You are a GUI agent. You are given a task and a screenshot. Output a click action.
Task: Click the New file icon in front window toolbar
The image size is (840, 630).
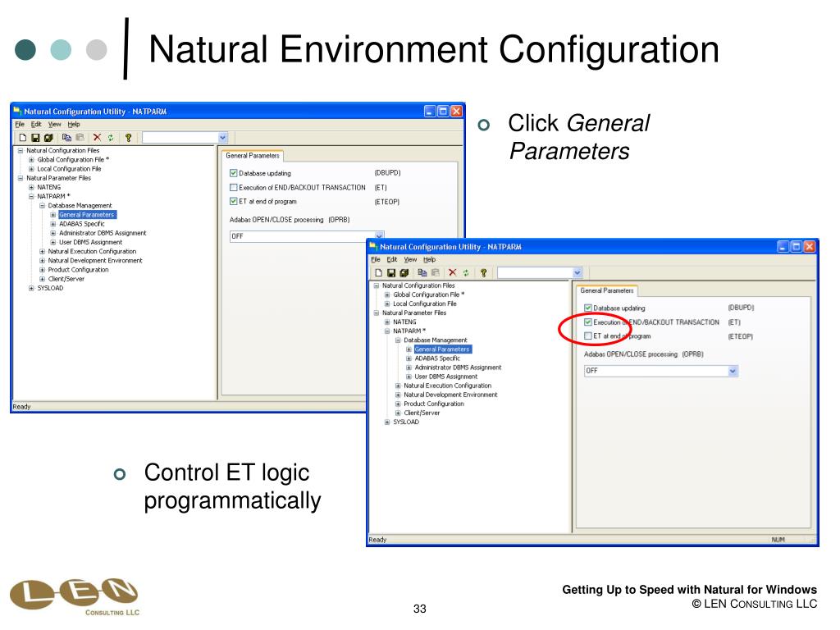click(379, 272)
